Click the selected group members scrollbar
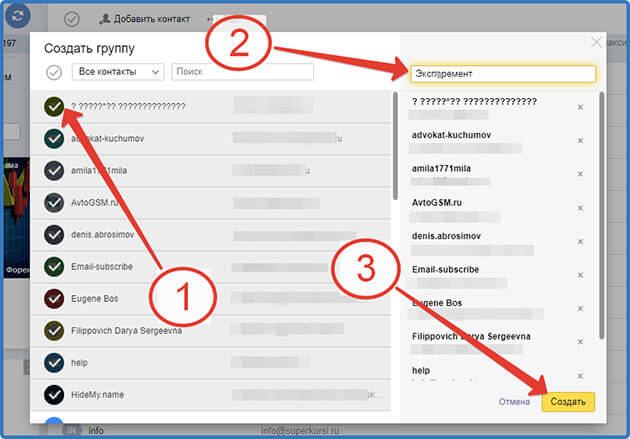Viewport: 630px width, 439px height. (x=601, y=216)
